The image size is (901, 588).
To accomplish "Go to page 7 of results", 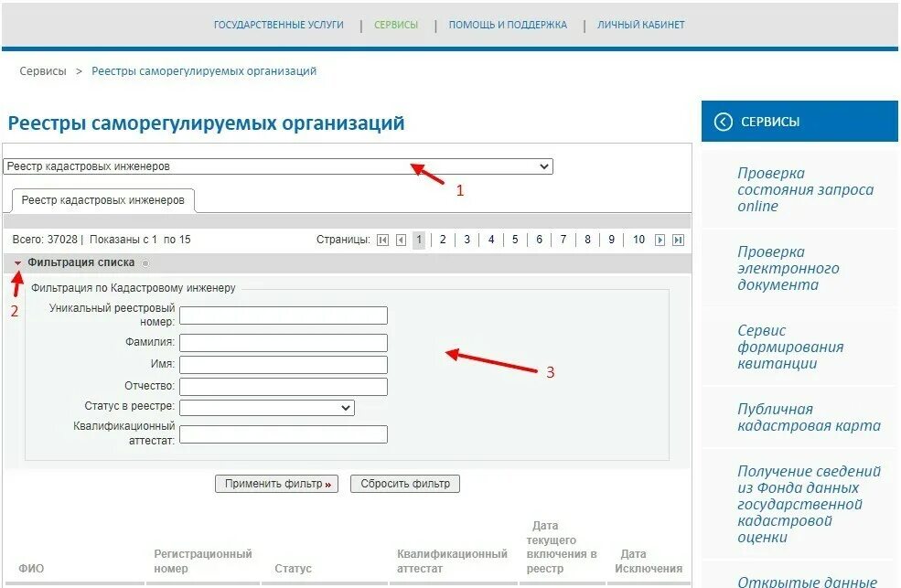I will (x=563, y=240).
